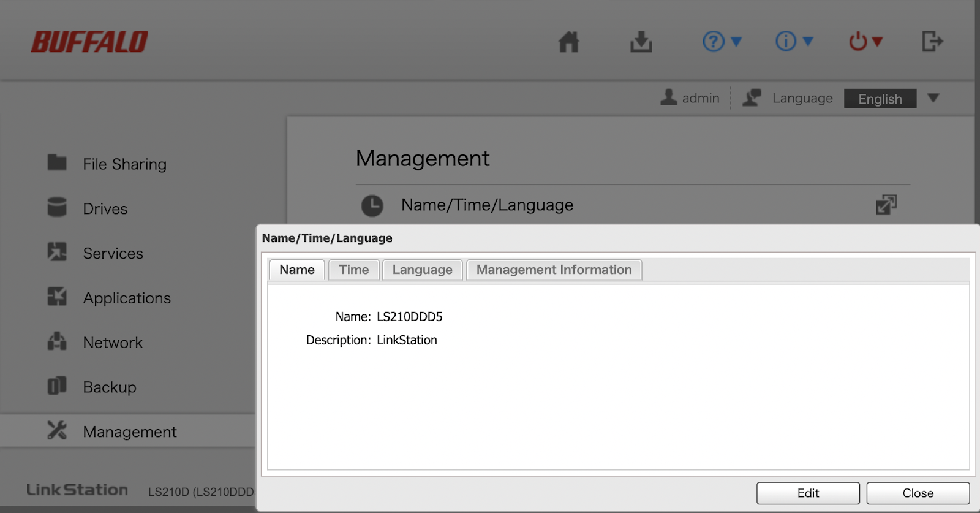980x513 pixels.
Task: Click the Buffalo logo
Action: point(90,42)
